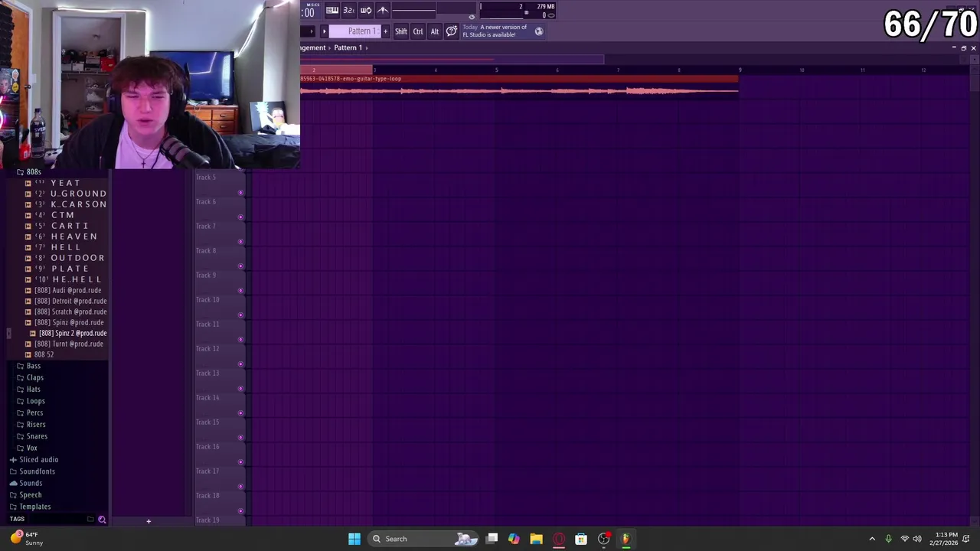Toggle the loop recording icon
Viewport: 980px width, 551px height.
point(366,10)
